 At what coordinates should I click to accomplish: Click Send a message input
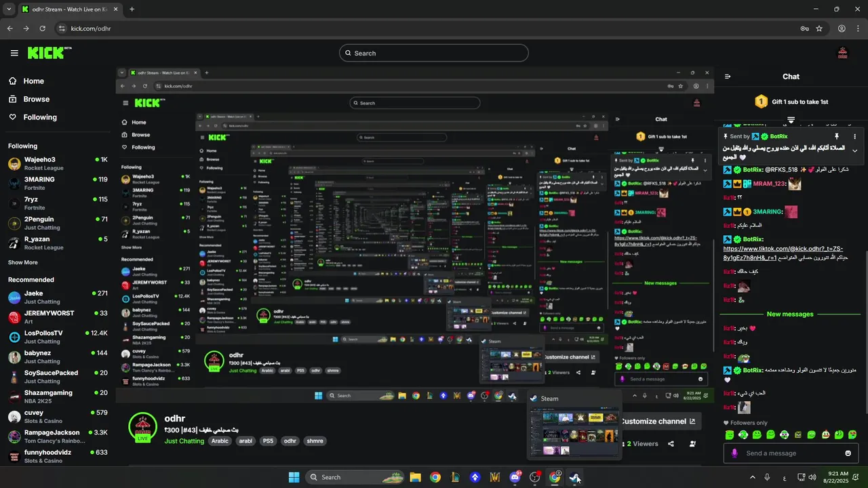pyautogui.click(x=791, y=453)
